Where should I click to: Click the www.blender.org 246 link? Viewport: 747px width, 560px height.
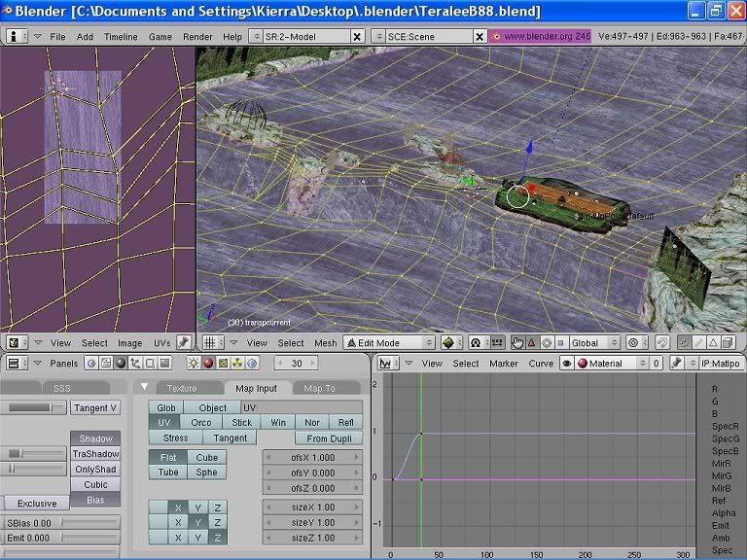coord(540,36)
